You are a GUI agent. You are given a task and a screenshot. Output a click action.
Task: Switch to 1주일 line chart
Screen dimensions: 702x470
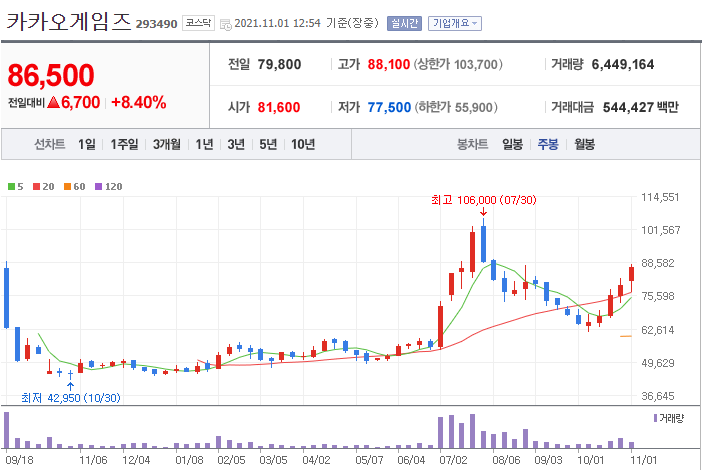[x=124, y=144]
